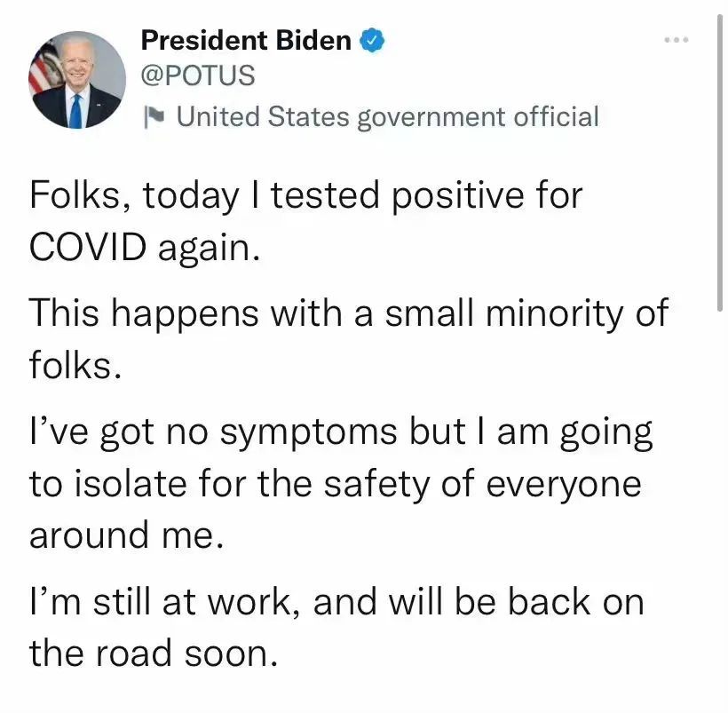
Task: Click the line "This happens with a small minority of"
Action: pyautogui.click(x=348, y=313)
